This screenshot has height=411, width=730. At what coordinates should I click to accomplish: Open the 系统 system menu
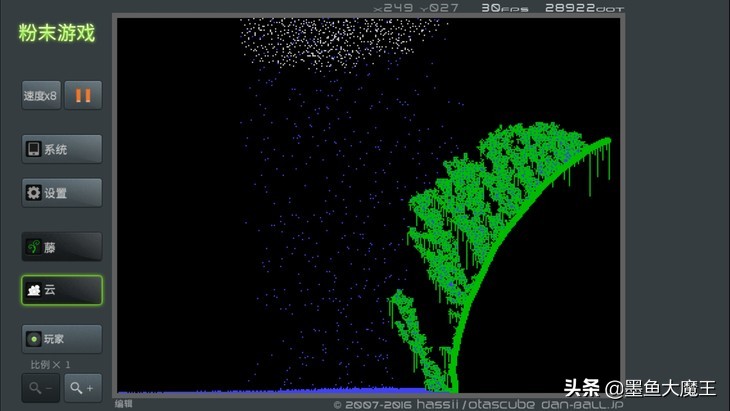click(x=62, y=149)
